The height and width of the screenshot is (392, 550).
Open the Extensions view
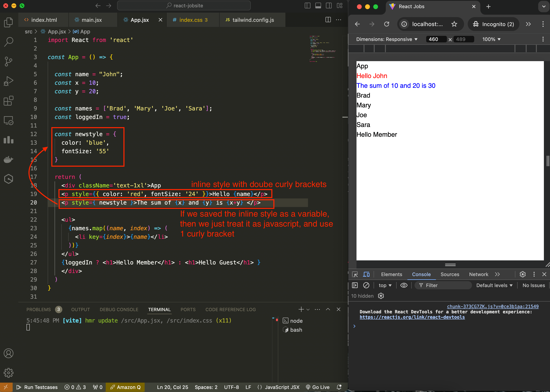(x=8, y=101)
